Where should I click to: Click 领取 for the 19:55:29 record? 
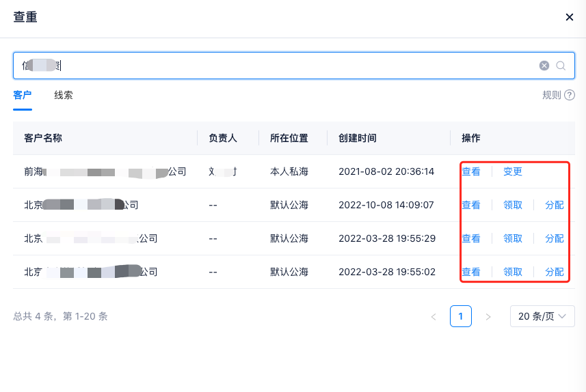pyautogui.click(x=513, y=238)
